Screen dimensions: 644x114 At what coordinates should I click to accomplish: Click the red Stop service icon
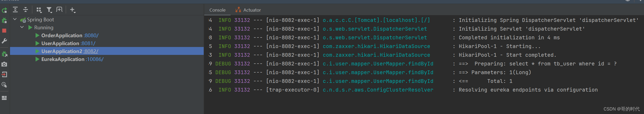[4, 31]
